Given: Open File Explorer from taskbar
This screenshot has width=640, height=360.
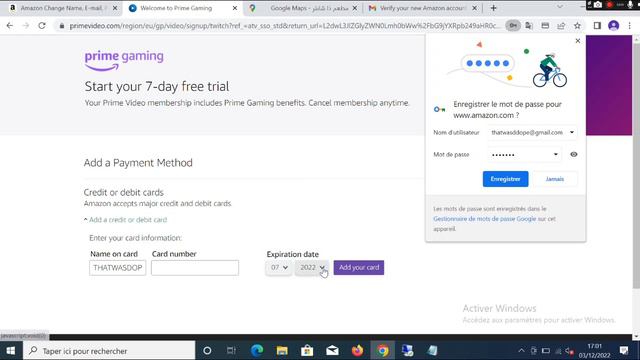Looking at the screenshot, I should pyautogui.click(x=282, y=351).
